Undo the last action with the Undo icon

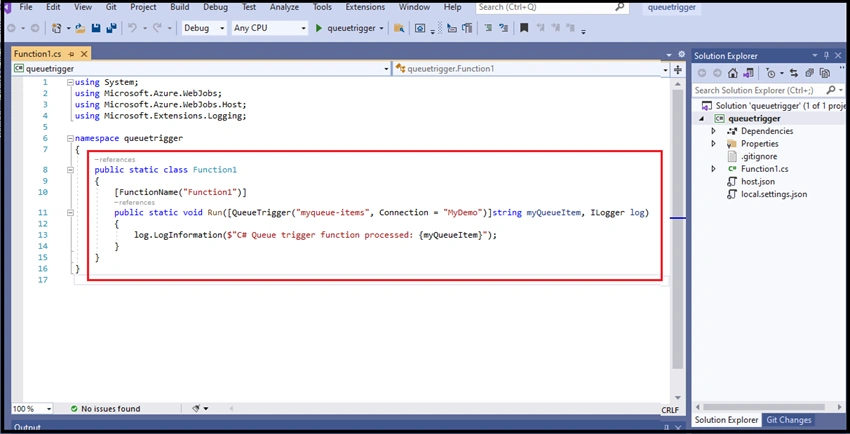pos(132,28)
